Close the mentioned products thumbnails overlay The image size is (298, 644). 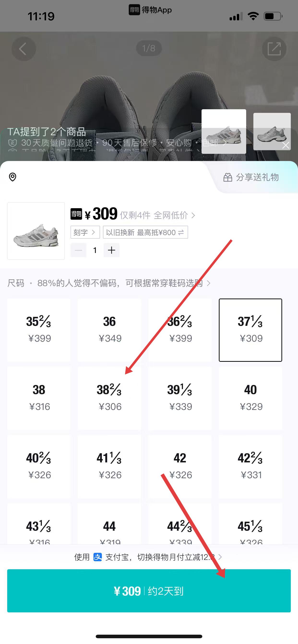pos(286,145)
